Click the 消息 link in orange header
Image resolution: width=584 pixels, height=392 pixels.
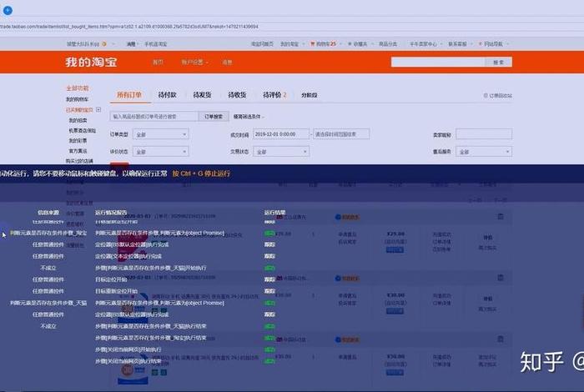(227, 63)
